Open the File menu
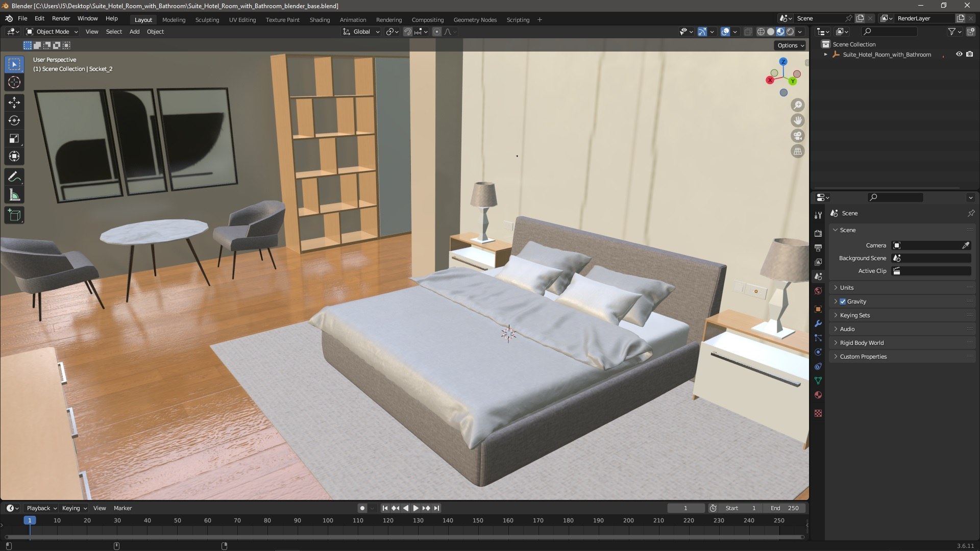 click(22, 18)
